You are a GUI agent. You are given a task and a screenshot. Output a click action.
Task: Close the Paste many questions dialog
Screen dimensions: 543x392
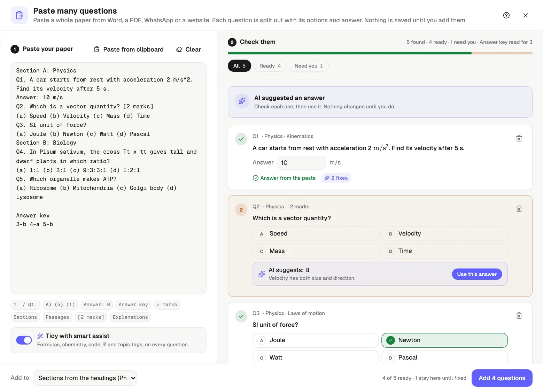[526, 15]
